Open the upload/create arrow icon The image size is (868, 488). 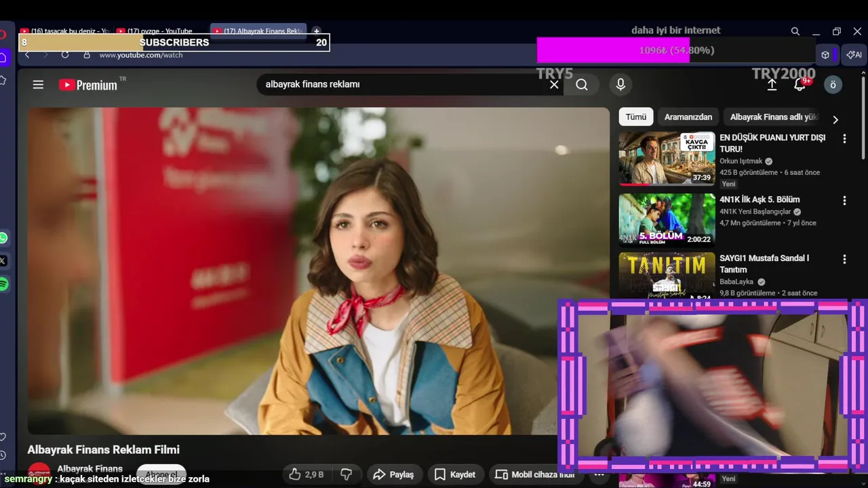pos(772,85)
